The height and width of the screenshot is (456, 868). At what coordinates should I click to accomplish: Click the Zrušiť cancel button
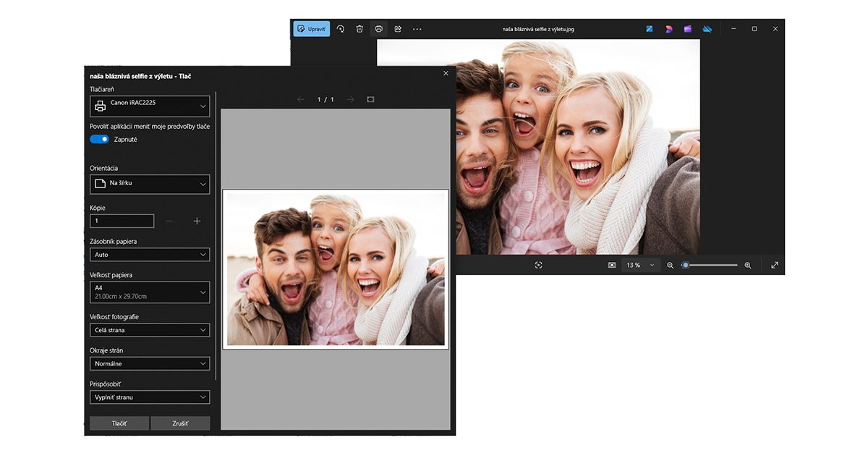click(180, 423)
